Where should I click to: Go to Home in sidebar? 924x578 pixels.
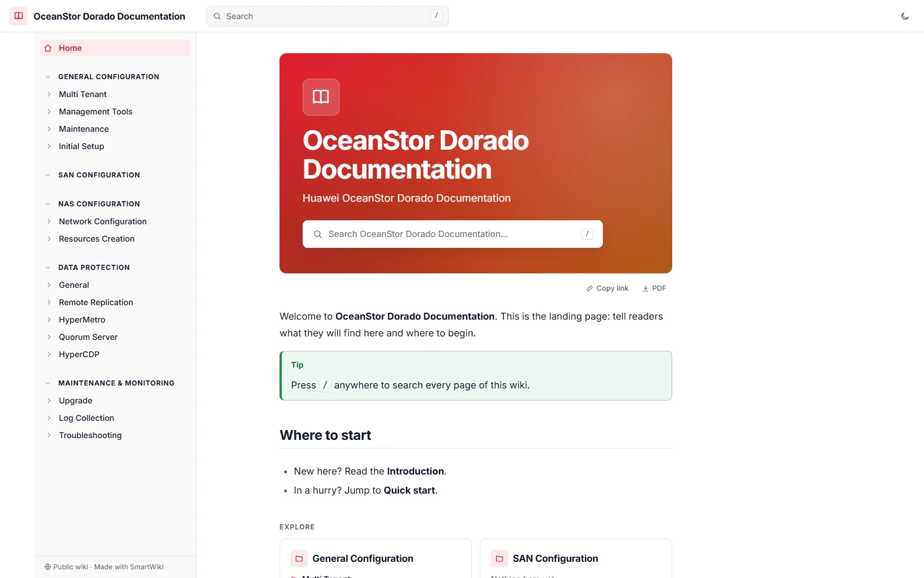115,48
